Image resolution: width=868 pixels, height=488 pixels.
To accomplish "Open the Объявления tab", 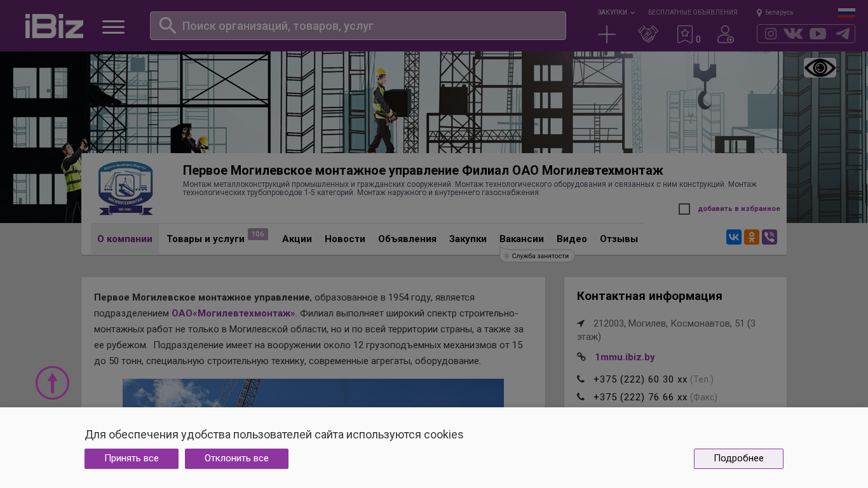I will tap(407, 239).
